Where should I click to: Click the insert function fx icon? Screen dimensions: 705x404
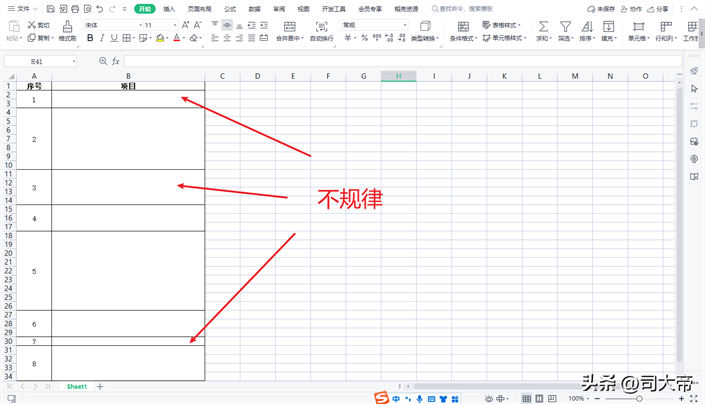(117, 61)
